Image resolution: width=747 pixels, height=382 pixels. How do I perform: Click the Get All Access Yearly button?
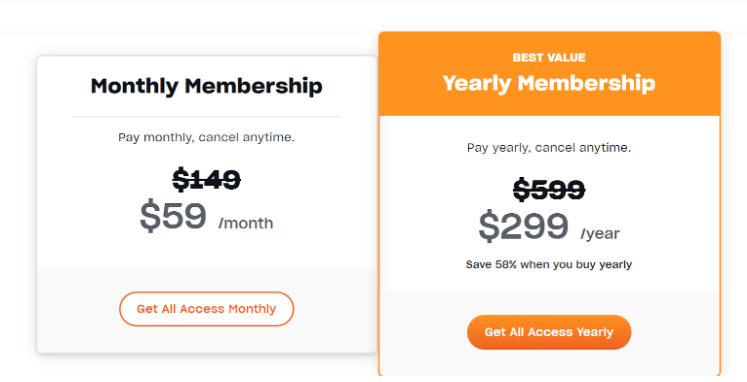tap(549, 332)
